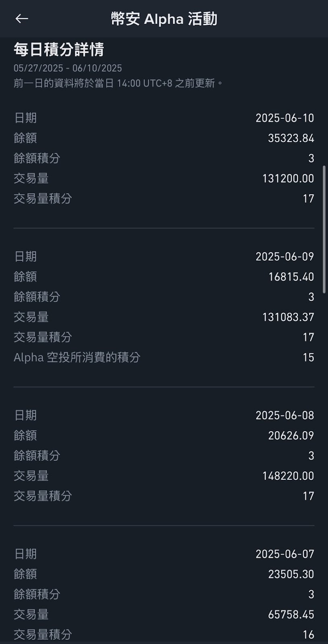
Task: Click balance value 20626.09
Action: (x=291, y=435)
